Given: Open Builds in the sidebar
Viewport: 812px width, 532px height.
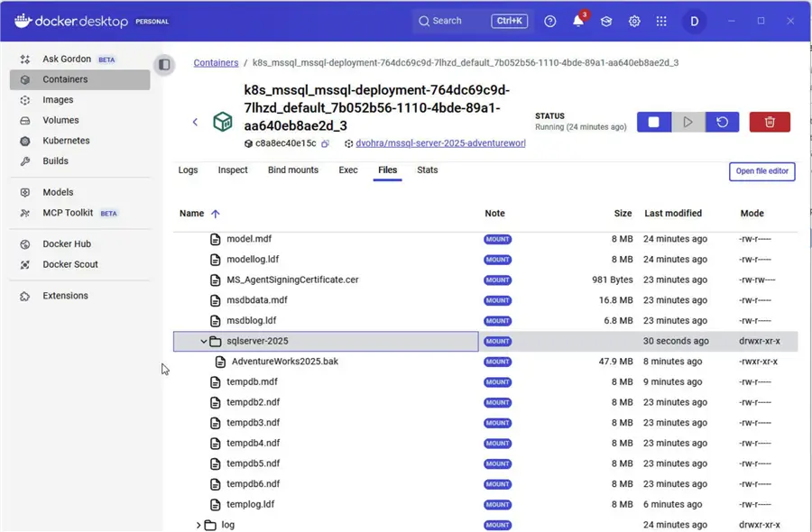Looking at the screenshot, I should click(79, 161).
